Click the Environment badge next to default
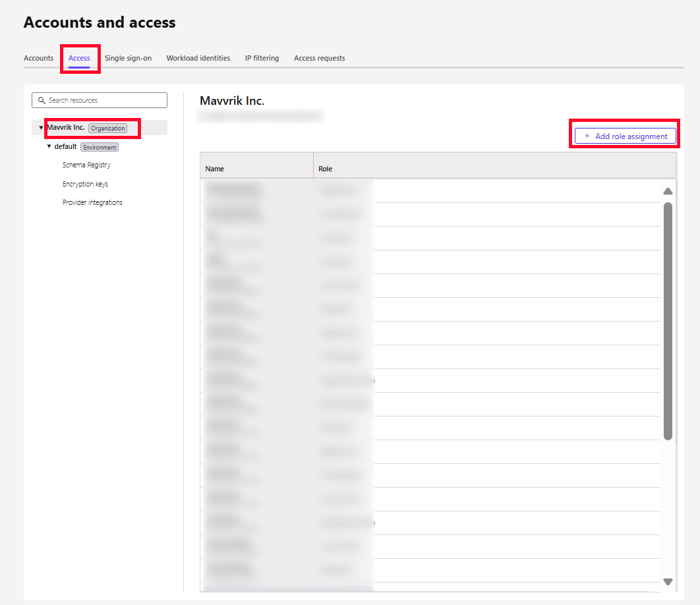 100,147
